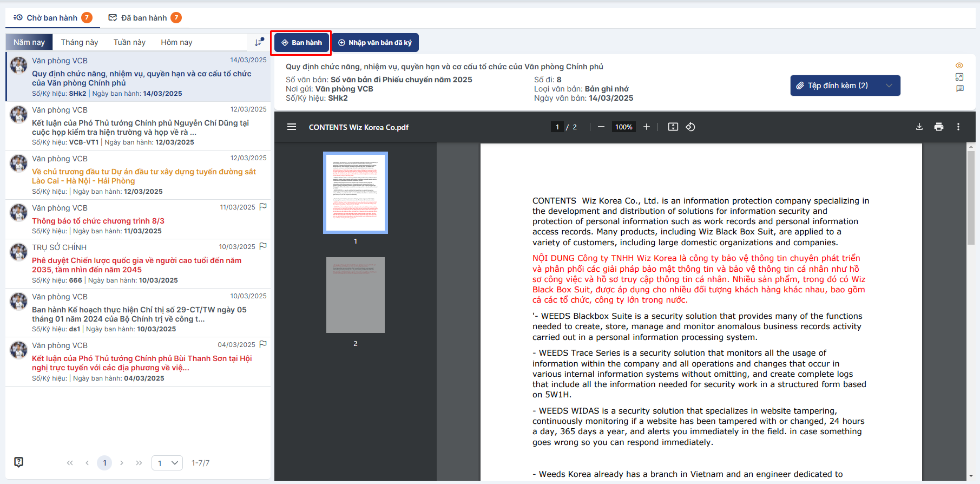Viewport: 980px width, 484px height.
Task: Go to previous page of the list
Action: click(87, 463)
